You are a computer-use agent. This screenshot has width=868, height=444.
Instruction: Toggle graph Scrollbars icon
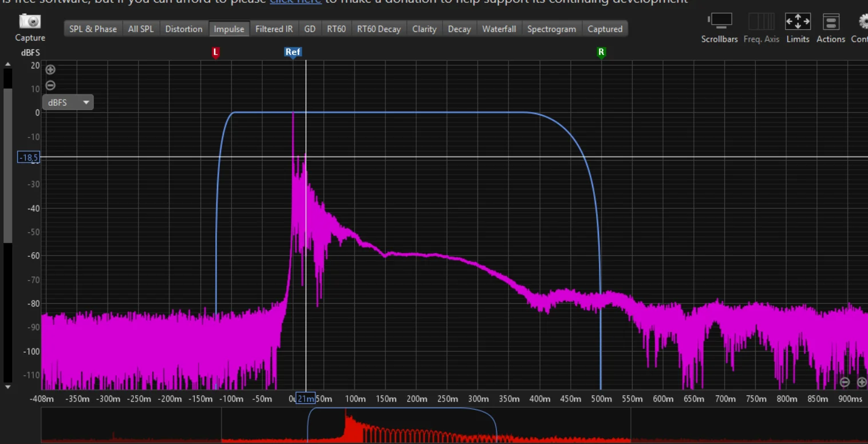[719, 22]
